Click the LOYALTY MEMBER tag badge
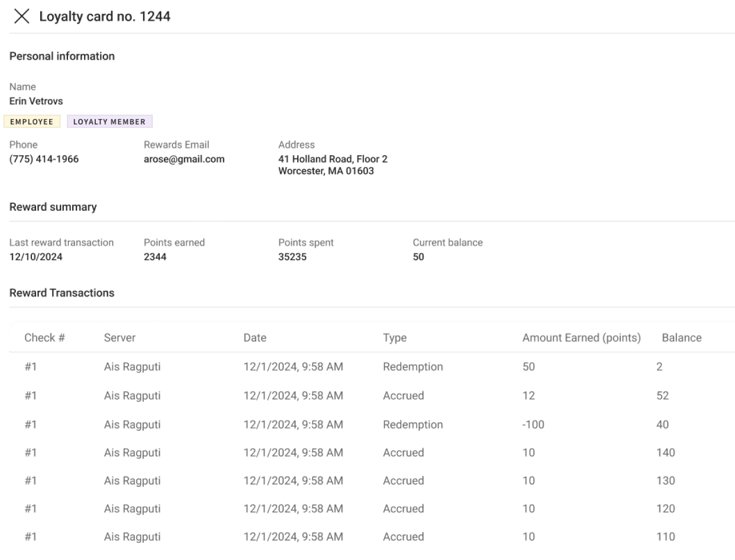This screenshot has width=735, height=560. (x=109, y=122)
